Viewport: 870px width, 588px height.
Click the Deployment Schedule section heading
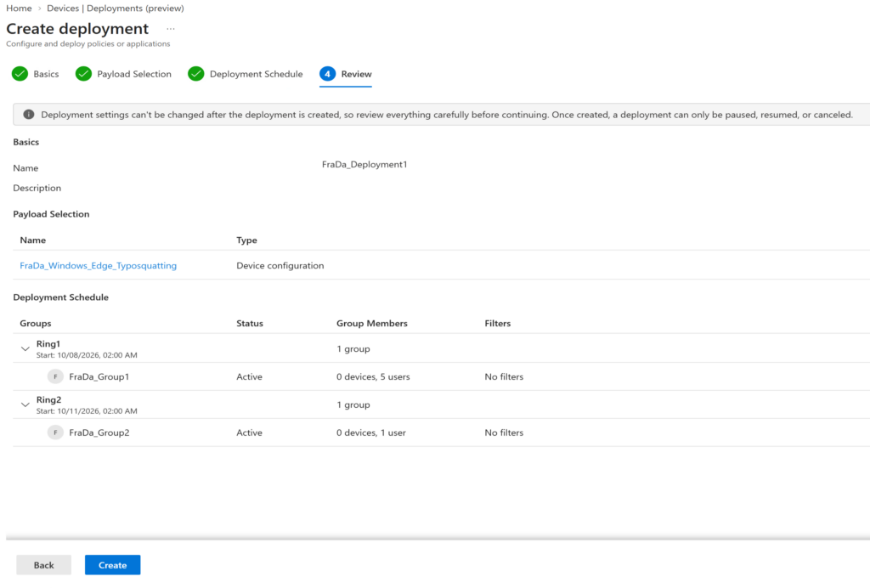coord(60,297)
